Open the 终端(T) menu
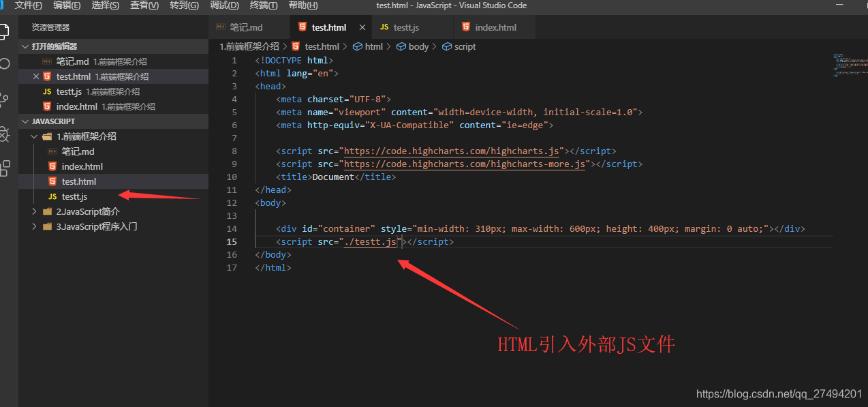Viewport: 868px width, 407px height. point(264,5)
